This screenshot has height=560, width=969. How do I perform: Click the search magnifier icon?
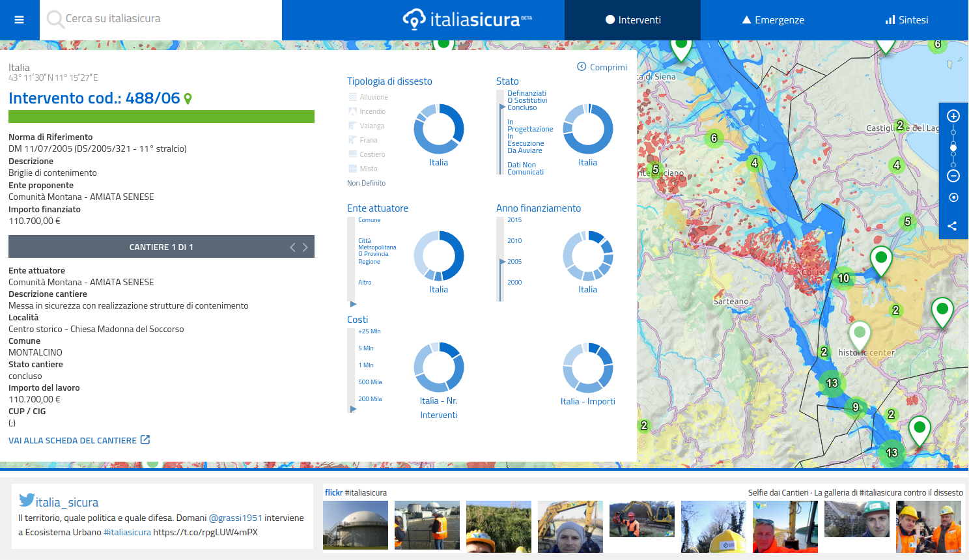[55, 20]
